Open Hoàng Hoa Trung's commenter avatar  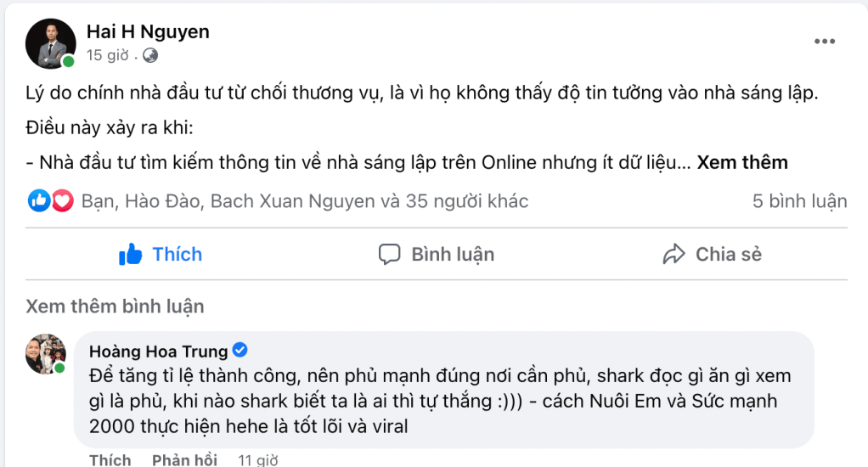[46, 354]
